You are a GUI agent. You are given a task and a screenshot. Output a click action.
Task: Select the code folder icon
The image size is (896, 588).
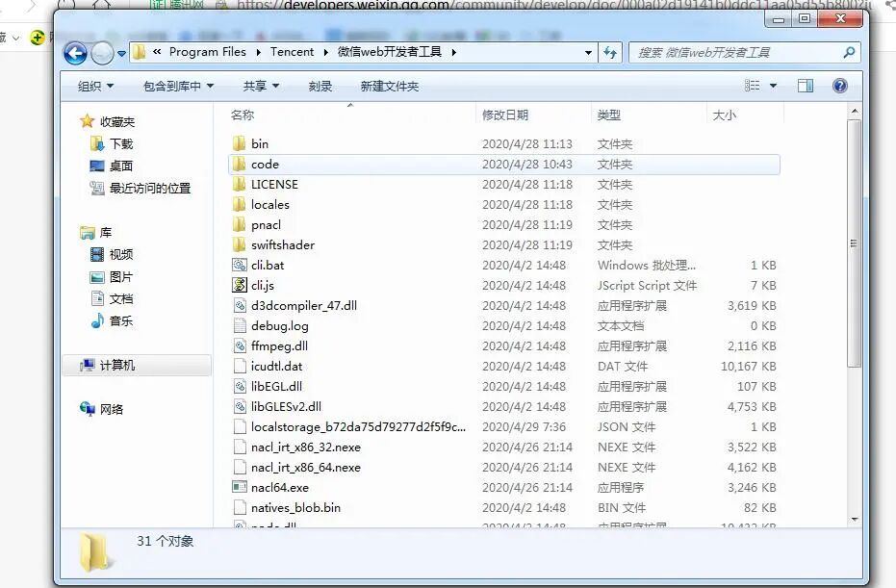(239, 164)
